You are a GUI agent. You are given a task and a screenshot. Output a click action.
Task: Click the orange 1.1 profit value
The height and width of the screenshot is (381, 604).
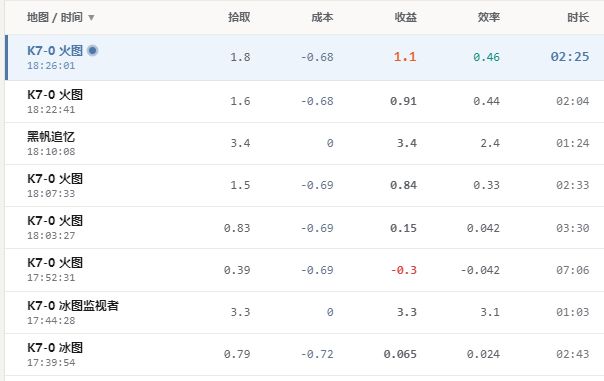pyautogui.click(x=405, y=57)
